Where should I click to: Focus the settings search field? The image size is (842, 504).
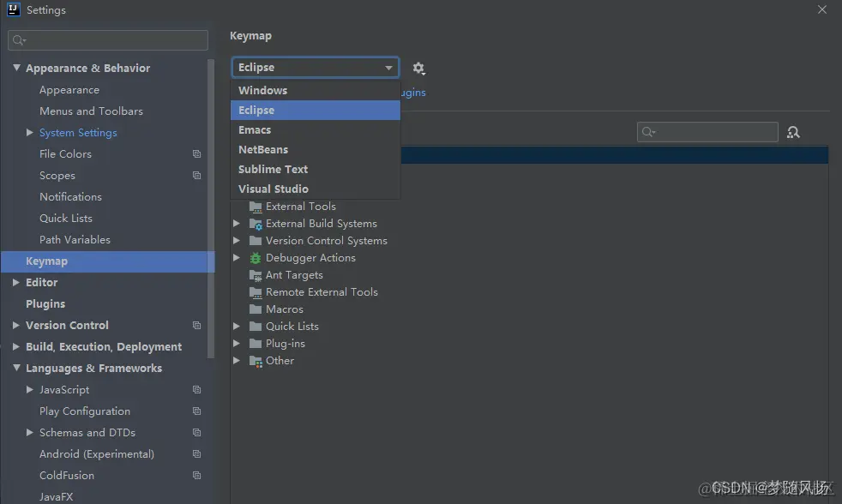[108, 40]
